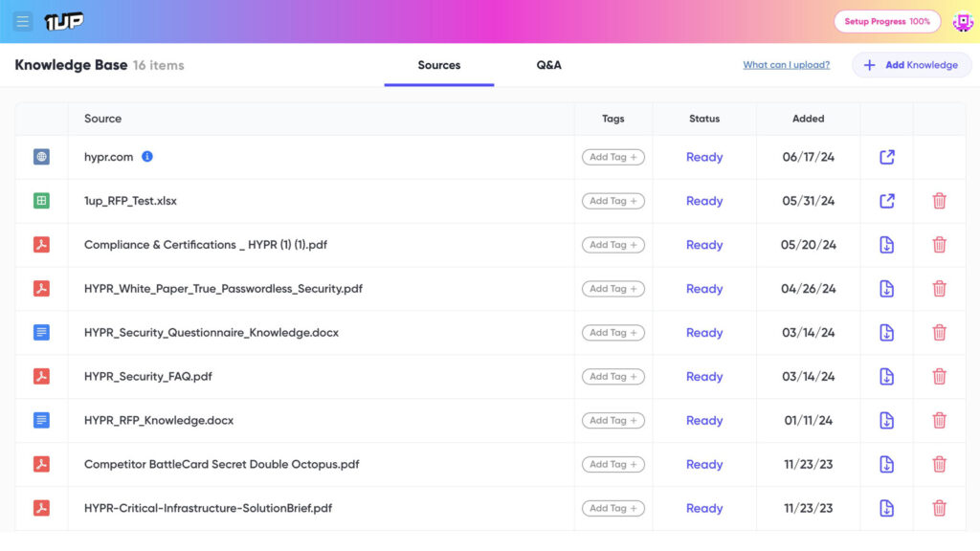Add Tag to HYPR_White_Paper_True_Passwordless_Security.pdf

point(613,289)
